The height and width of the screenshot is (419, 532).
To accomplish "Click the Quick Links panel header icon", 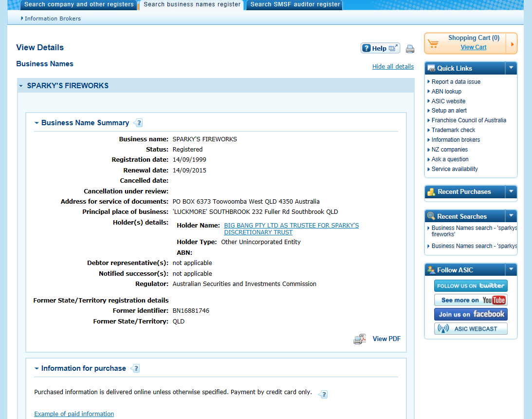I will pos(431,68).
